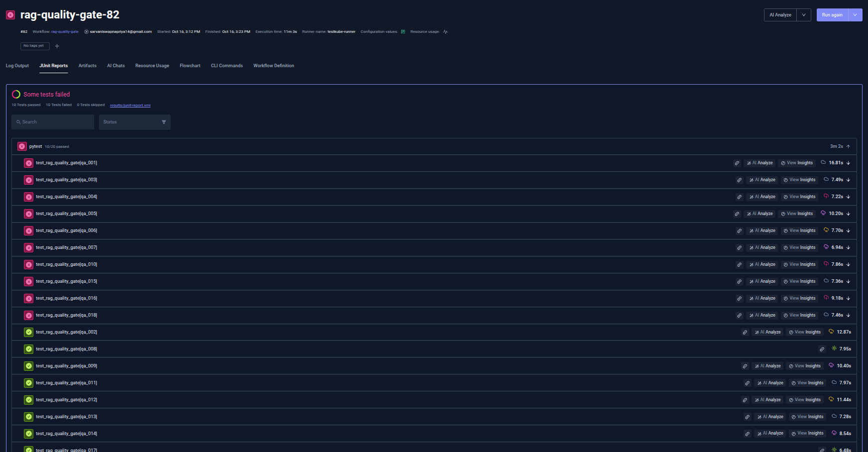Open rag-quality-gate workflow link
Viewport: 868px width, 452px height.
coord(65,31)
